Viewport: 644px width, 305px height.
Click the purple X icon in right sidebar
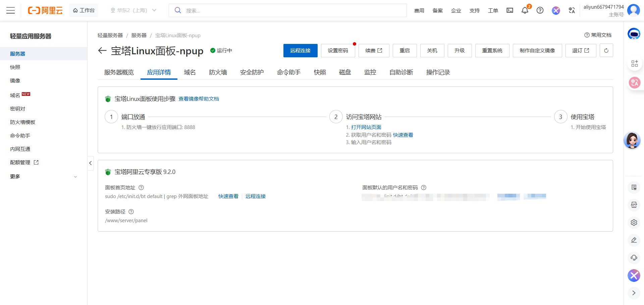(x=634, y=276)
